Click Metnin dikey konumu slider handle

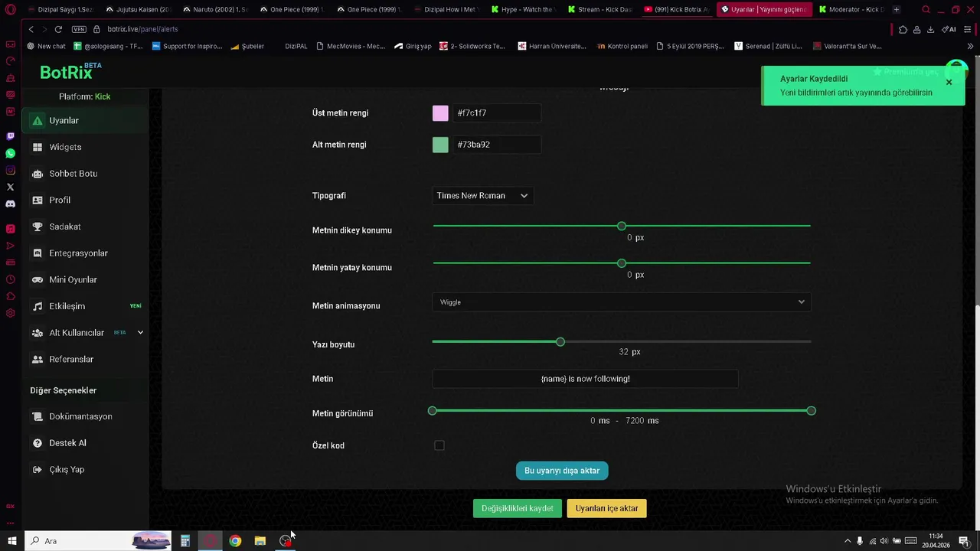[x=622, y=226]
